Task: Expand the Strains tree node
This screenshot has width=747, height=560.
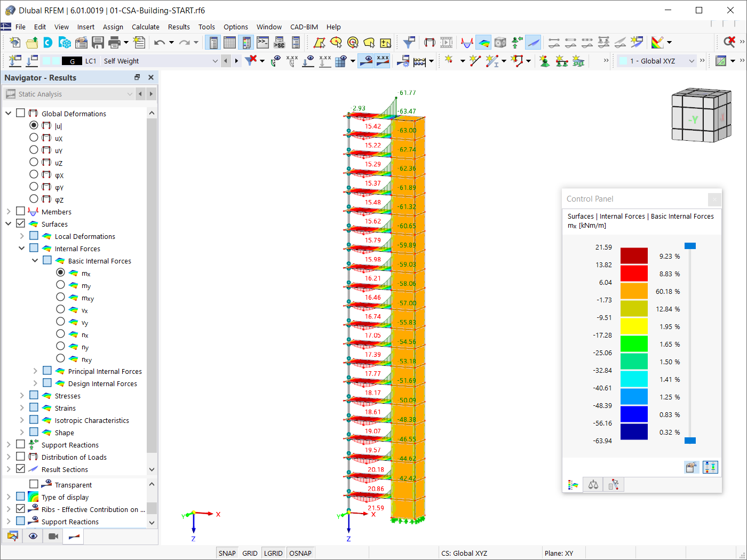Action: [x=21, y=408]
